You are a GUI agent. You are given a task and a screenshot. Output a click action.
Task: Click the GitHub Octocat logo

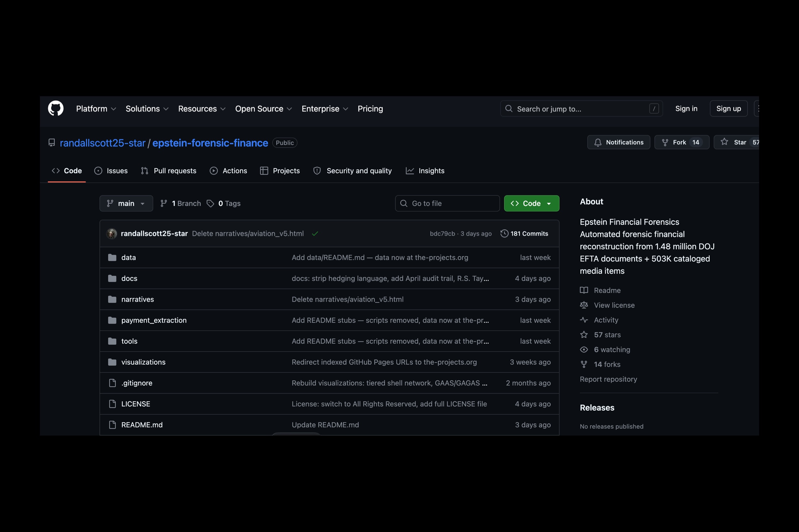(x=56, y=109)
